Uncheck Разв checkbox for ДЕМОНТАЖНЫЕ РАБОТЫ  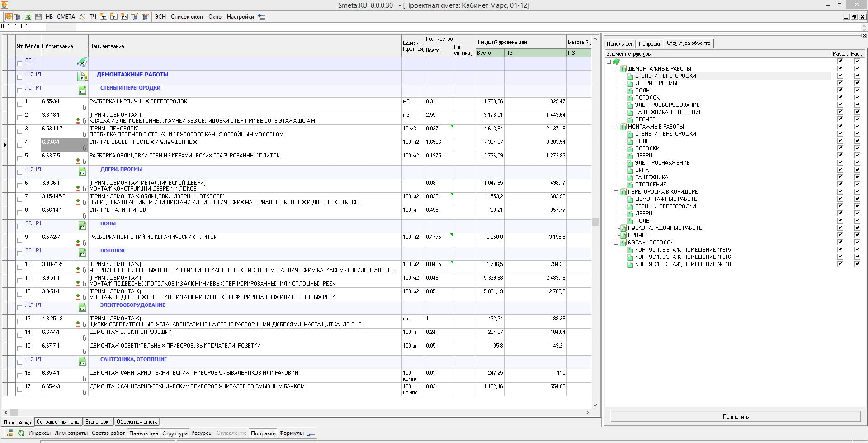point(840,69)
